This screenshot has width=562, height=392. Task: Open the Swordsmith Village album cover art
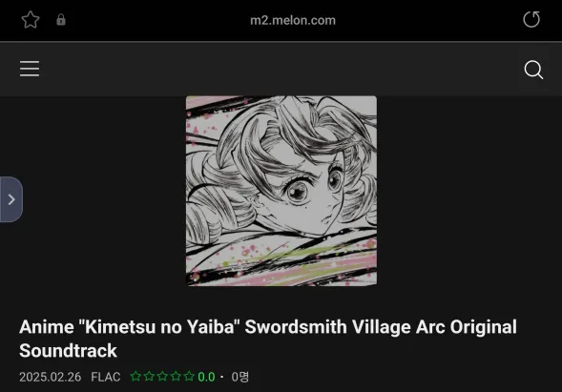[281, 191]
